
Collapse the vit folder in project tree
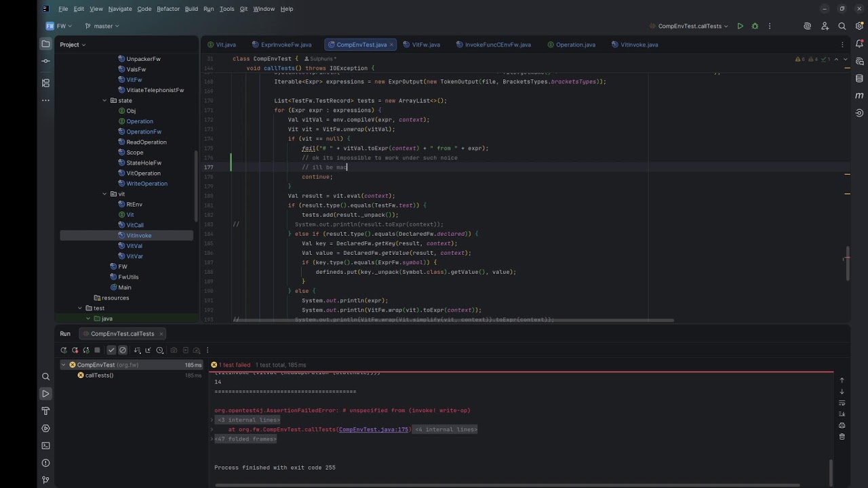coord(104,194)
